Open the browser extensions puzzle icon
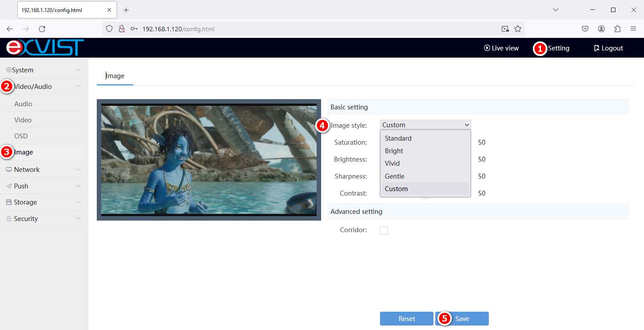Image resolution: width=644 pixels, height=330 pixels. coord(617,29)
